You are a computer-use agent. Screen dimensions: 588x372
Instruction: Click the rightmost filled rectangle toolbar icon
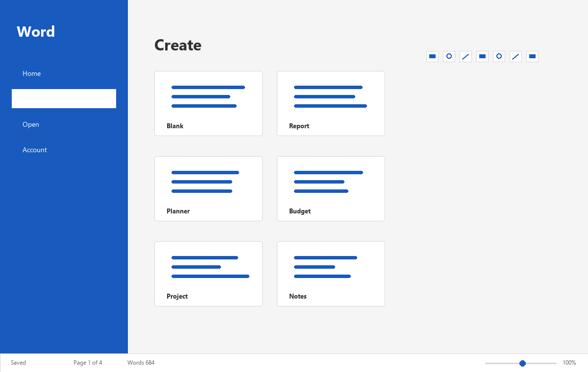tap(532, 56)
